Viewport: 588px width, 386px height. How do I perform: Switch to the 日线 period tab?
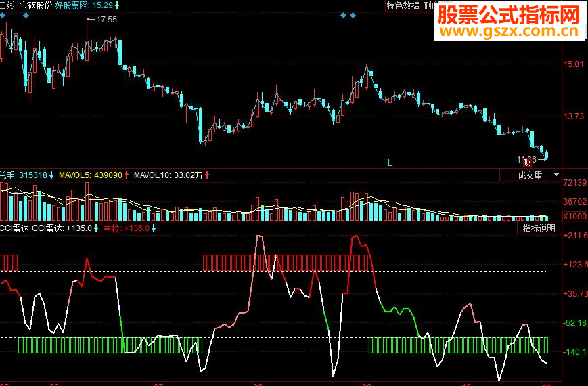pyautogui.click(x=7, y=5)
